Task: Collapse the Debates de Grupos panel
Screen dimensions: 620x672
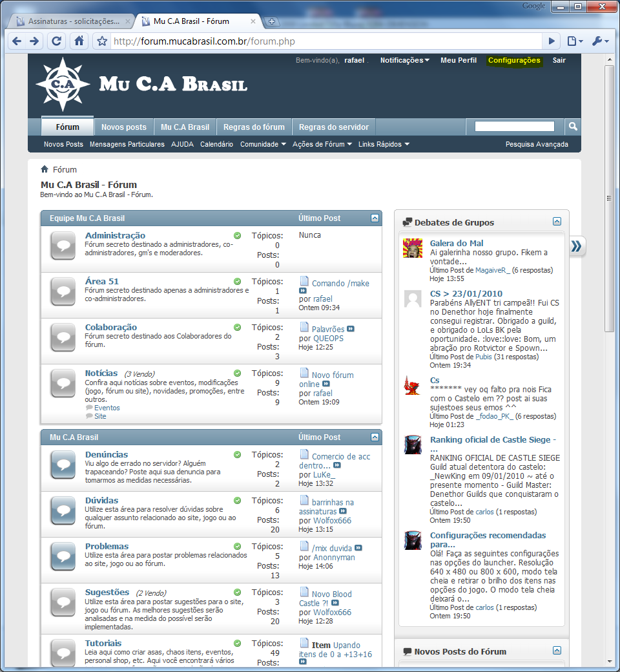Action: [557, 222]
